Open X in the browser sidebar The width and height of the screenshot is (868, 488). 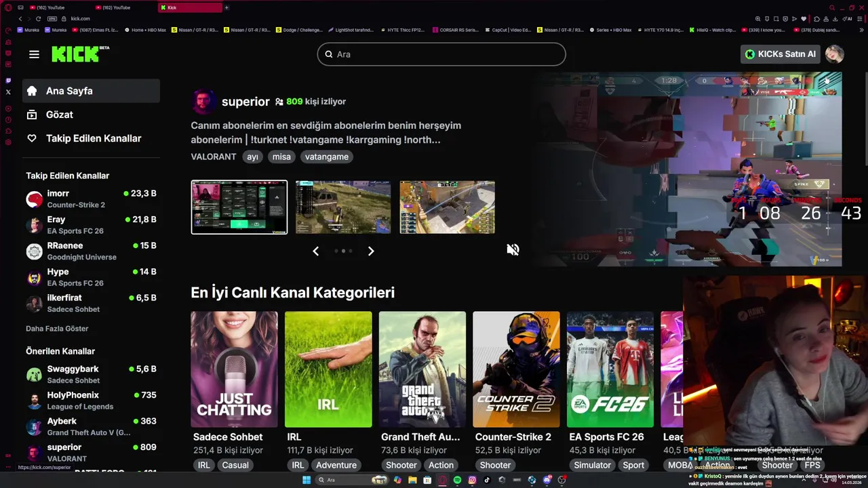point(8,91)
